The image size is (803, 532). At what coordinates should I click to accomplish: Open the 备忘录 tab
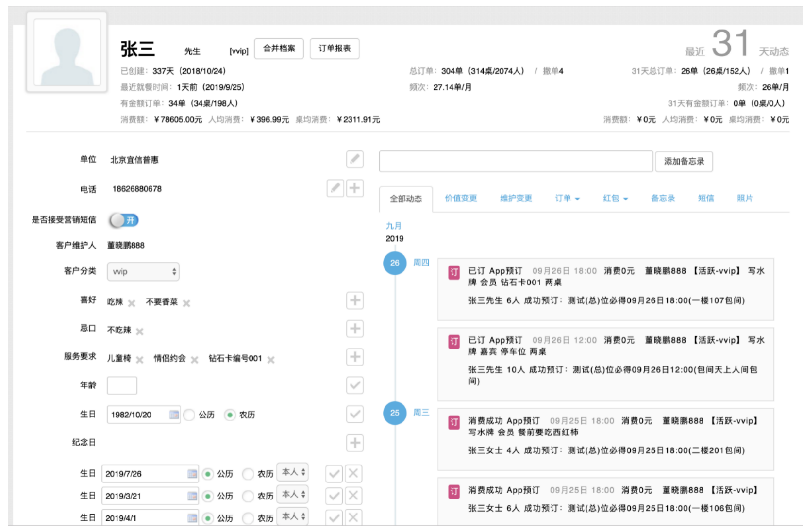click(x=663, y=198)
